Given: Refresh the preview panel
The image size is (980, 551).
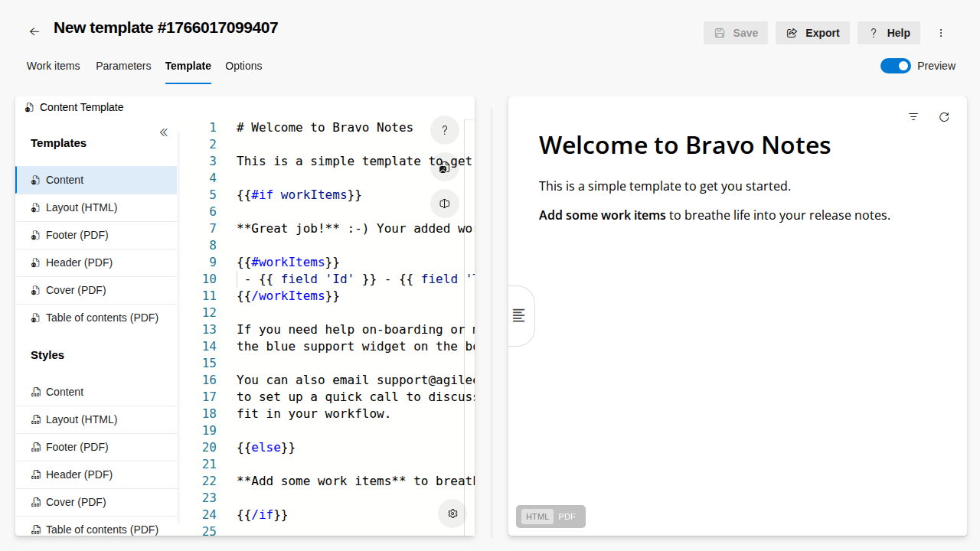Looking at the screenshot, I should click(x=944, y=117).
